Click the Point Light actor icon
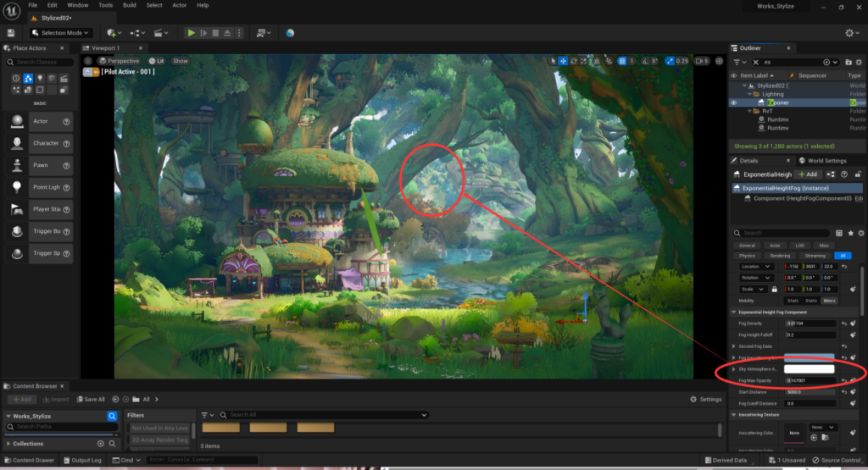The image size is (868, 470). tap(16, 187)
